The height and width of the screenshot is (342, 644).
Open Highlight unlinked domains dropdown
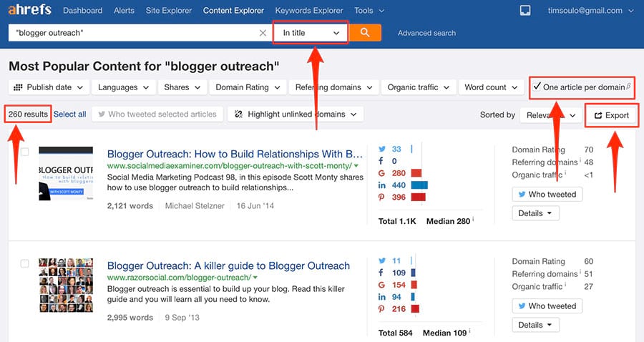point(296,114)
